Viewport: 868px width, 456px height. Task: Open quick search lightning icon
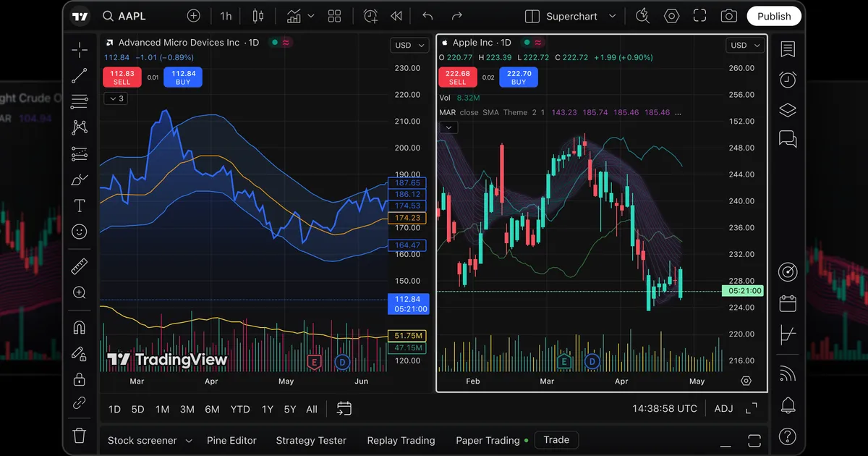pos(642,16)
